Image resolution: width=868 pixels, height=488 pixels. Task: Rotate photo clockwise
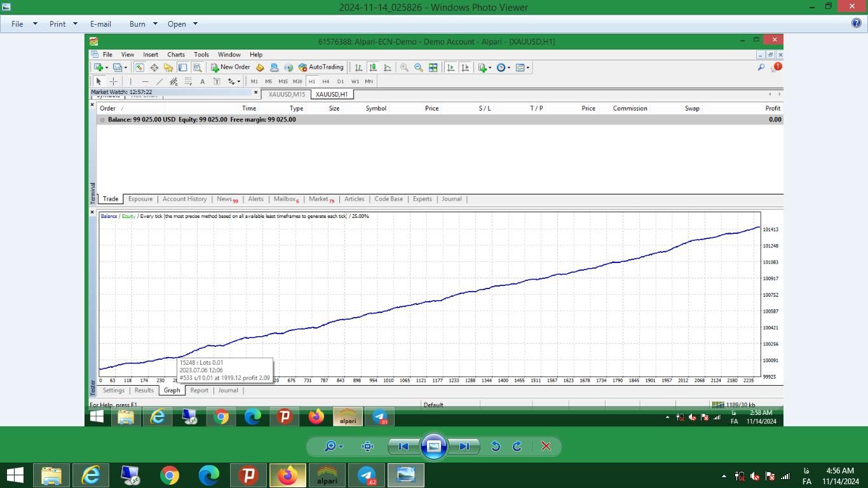[517, 446]
